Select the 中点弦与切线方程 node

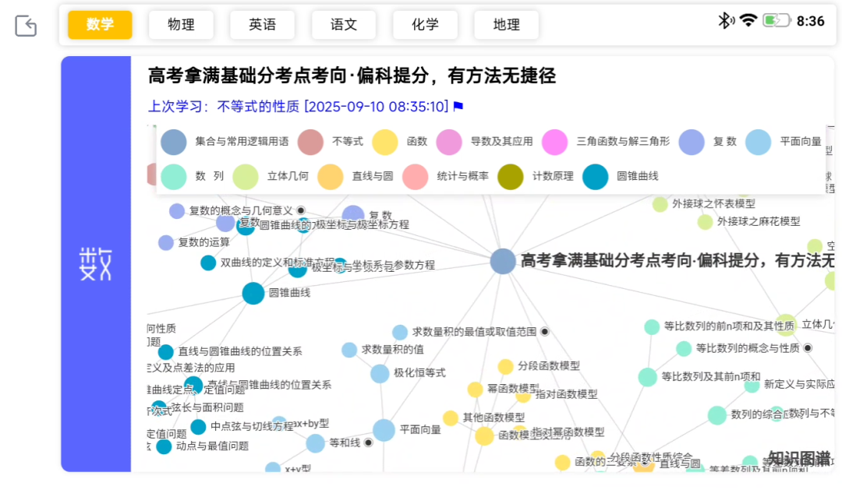pyautogui.click(x=198, y=427)
